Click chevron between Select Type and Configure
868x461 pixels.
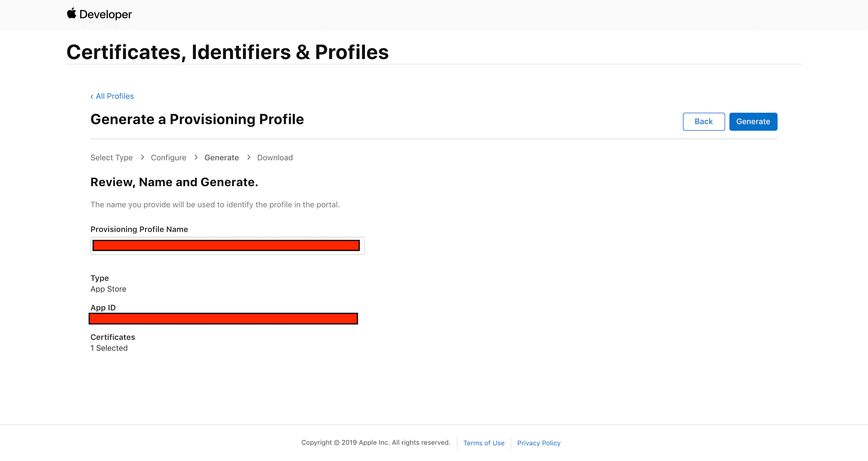pos(142,158)
